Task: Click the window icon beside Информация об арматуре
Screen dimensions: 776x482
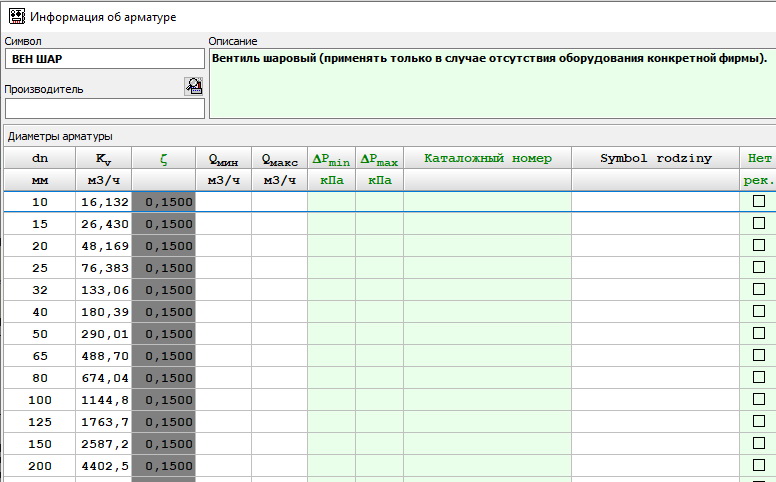Action: [x=17, y=16]
